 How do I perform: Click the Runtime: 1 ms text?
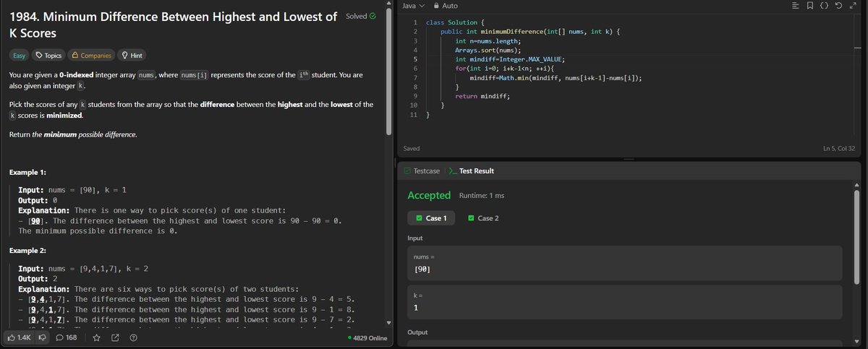coord(481,196)
